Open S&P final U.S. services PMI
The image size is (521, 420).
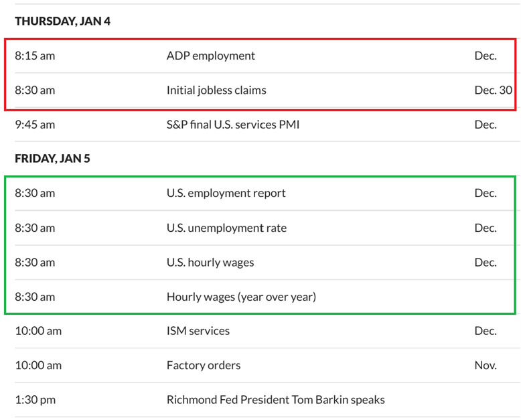click(233, 125)
